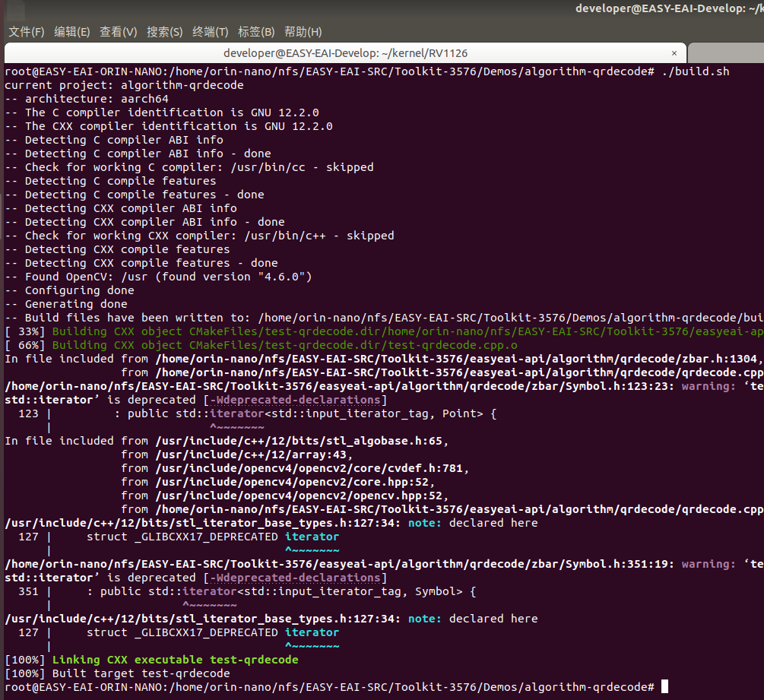Image resolution: width=764 pixels, height=700 pixels.
Task: Click the terminal cursor at final prompt
Action: [x=665, y=687]
